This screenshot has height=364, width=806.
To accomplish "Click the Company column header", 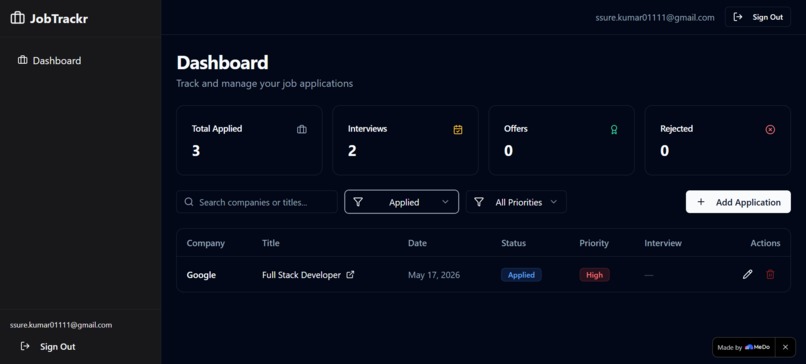I will (206, 243).
